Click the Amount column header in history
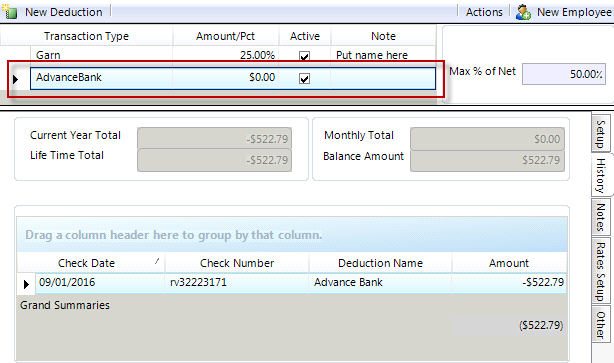Screen dimensions: 614x363 (509, 263)
